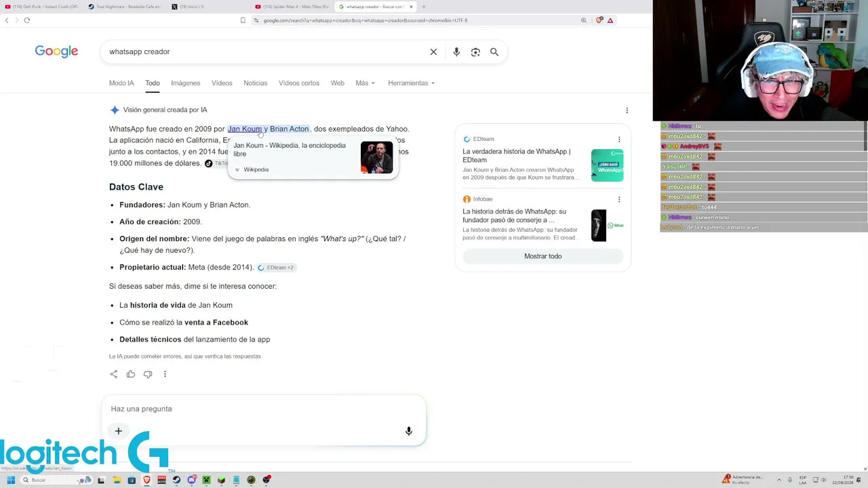The width and height of the screenshot is (868, 488).
Task: Open the Advertencia weather alert widget
Action: 743,480
